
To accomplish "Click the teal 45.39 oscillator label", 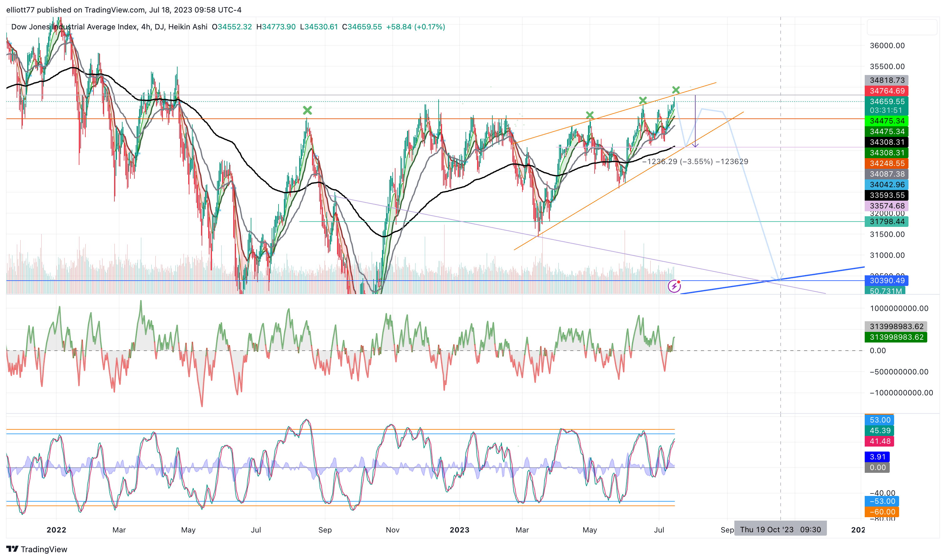I will pos(879,431).
